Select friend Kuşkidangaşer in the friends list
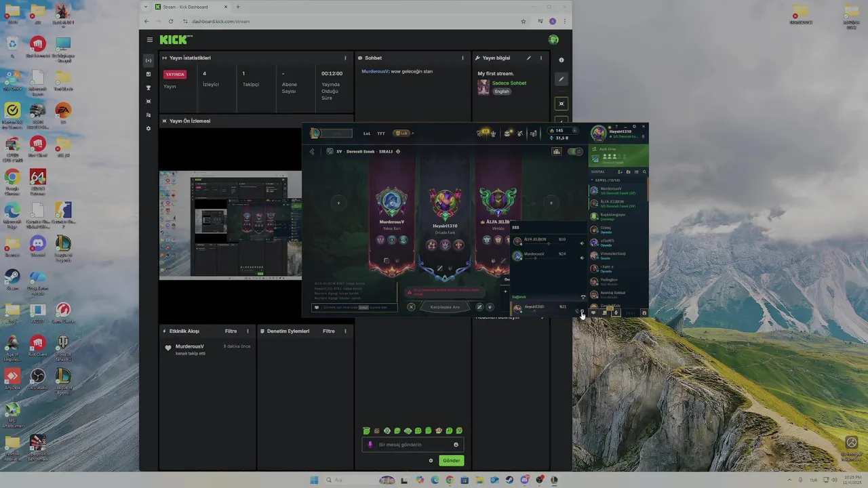 (x=618, y=216)
